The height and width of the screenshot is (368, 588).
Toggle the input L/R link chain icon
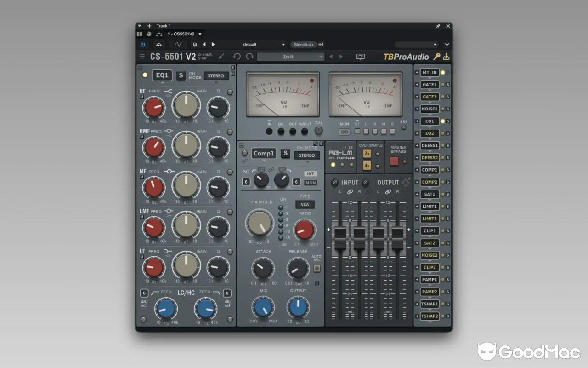pos(350,192)
